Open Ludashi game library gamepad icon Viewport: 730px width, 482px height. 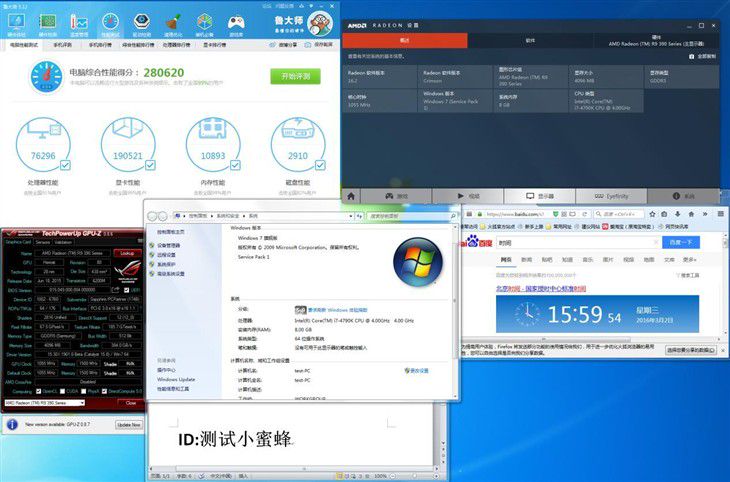[x=236, y=22]
